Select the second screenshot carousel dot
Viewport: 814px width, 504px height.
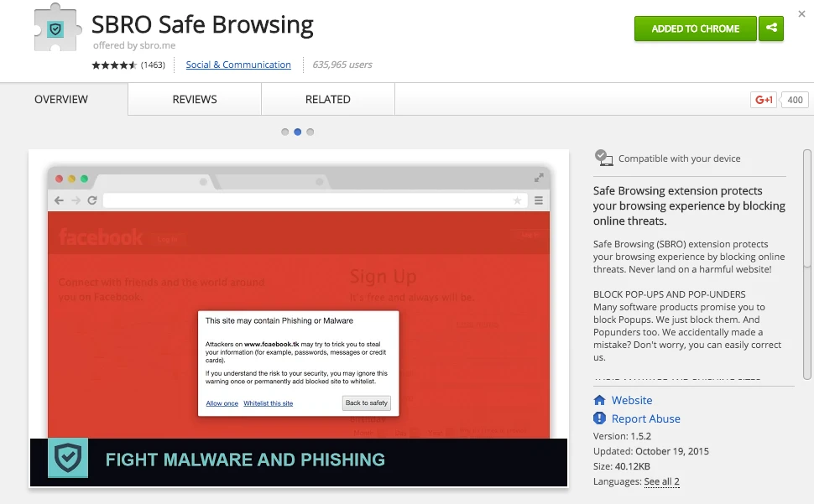[x=297, y=132]
